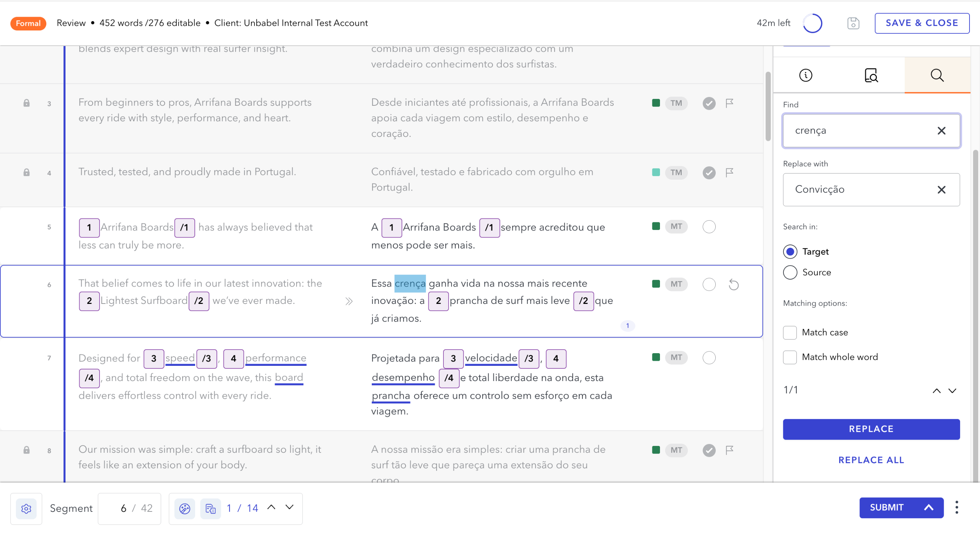Enable the Match case checkbox

point(790,333)
